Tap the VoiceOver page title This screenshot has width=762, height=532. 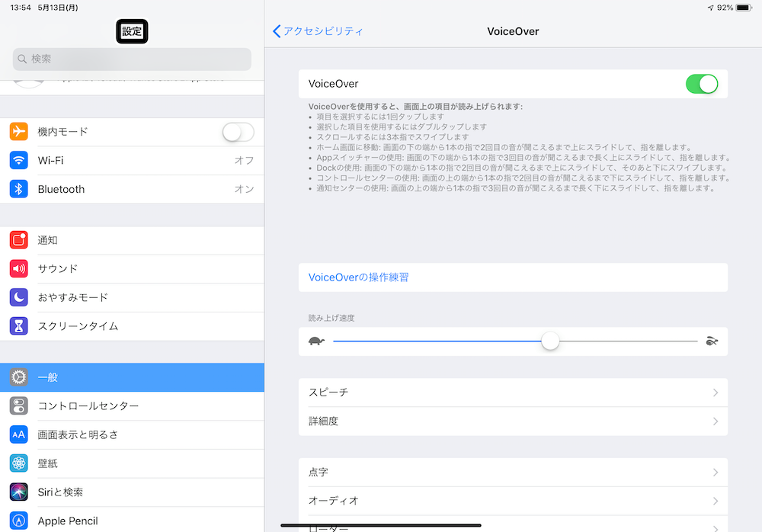pyautogui.click(x=513, y=31)
